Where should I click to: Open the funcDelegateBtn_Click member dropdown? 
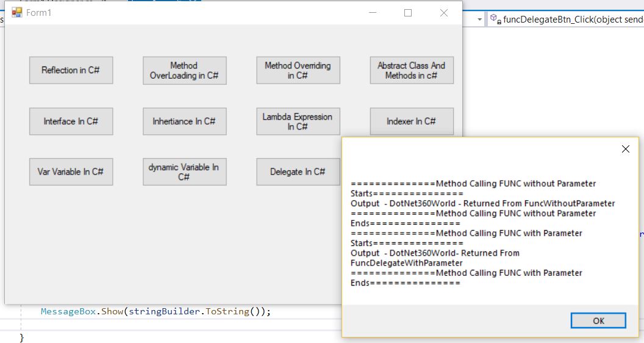(567, 20)
